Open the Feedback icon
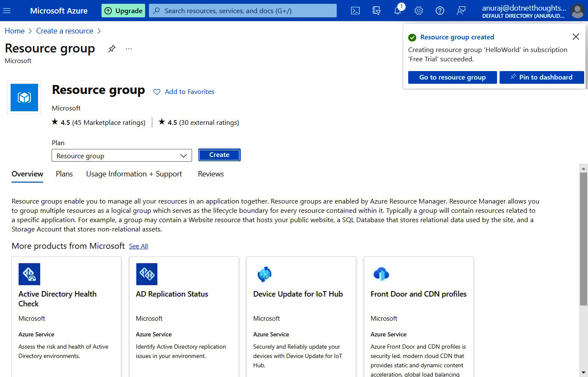The width and height of the screenshot is (588, 377). (x=461, y=11)
